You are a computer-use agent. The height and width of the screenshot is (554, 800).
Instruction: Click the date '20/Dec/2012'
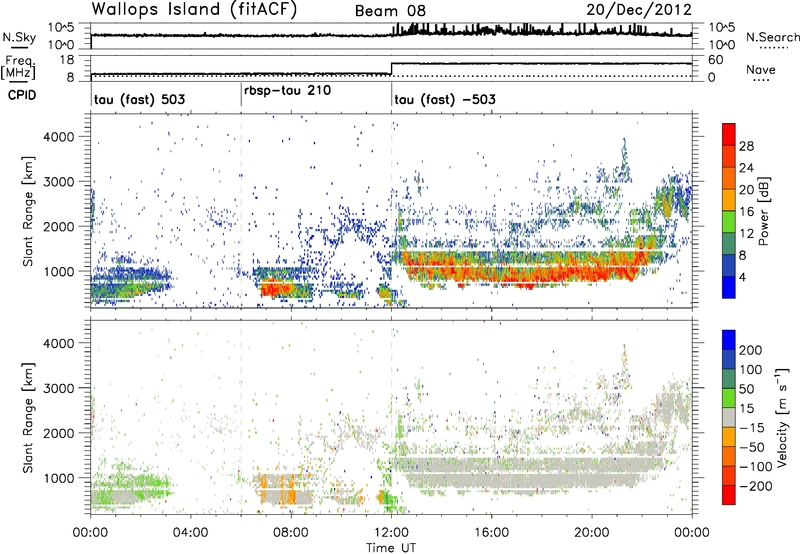click(x=639, y=10)
